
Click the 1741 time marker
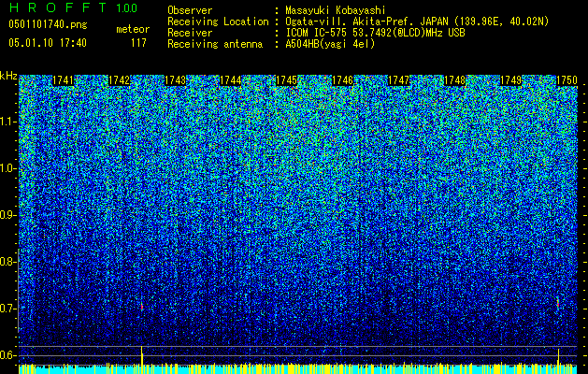[63, 80]
